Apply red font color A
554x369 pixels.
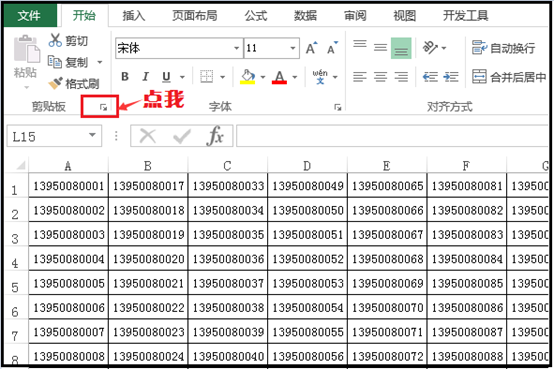pos(279,77)
